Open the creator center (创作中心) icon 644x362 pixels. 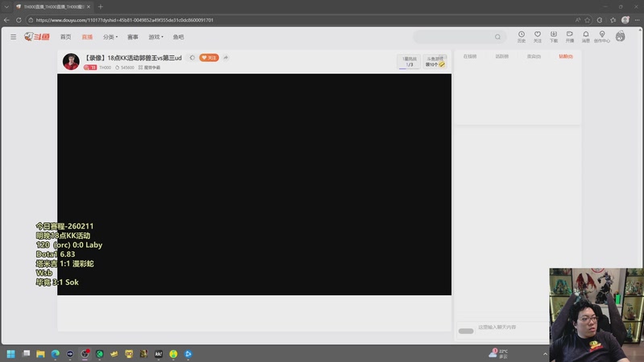tap(601, 36)
